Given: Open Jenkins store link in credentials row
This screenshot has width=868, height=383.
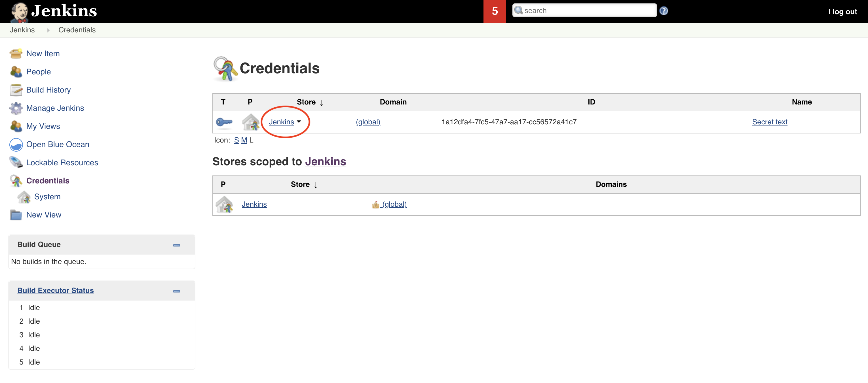Looking at the screenshot, I should [x=281, y=122].
